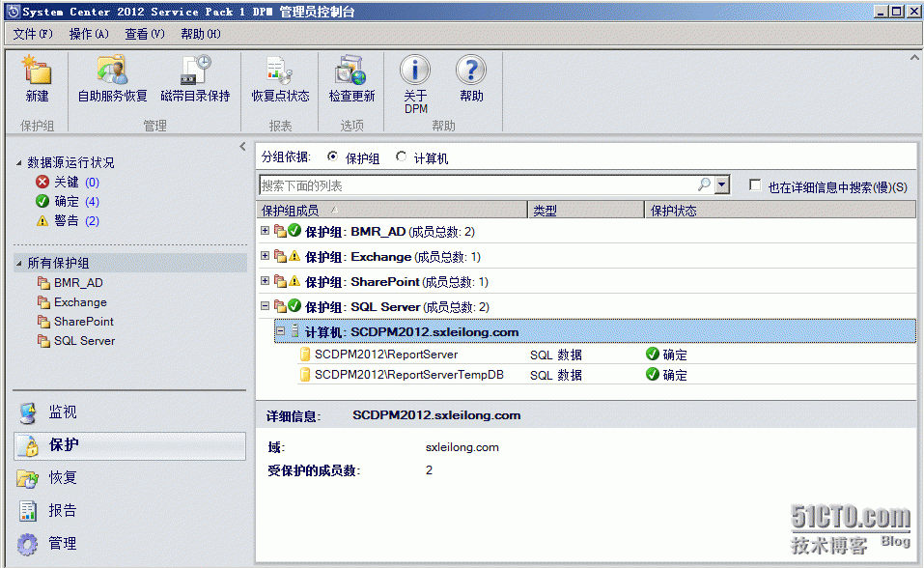This screenshot has height=568, width=924.
Task: Click the red 关键 status icon
Action: [42, 182]
